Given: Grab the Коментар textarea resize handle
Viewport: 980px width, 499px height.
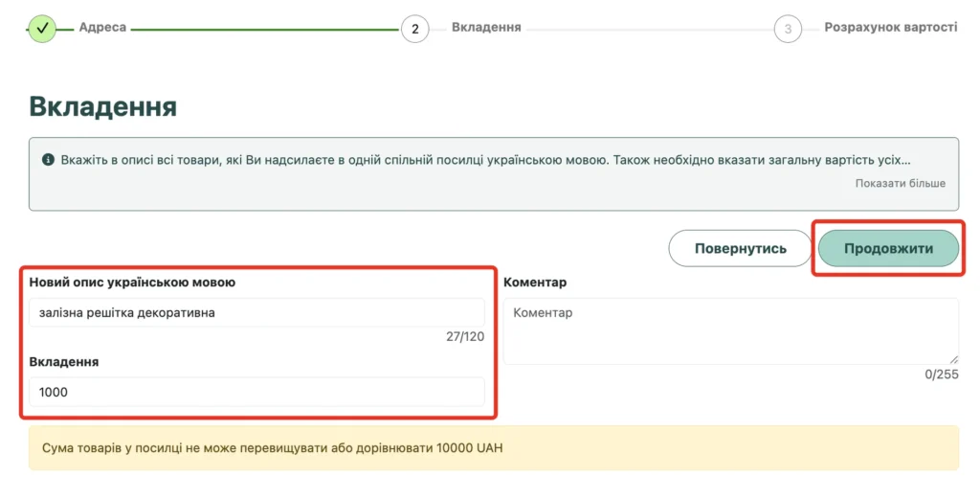Looking at the screenshot, I should tap(953, 359).
